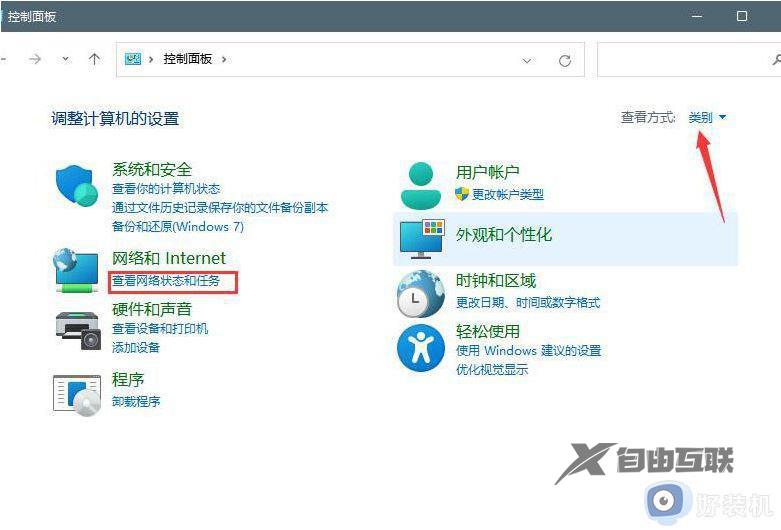Click the Control Panel search box
Screen dimensions: 781x530
click(x=689, y=59)
